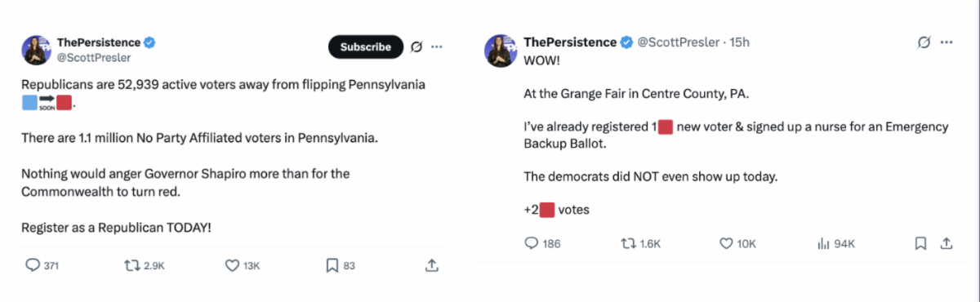Click the 15h timestamp on right tweet
This screenshot has width=980, height=302.
[739, 42]
